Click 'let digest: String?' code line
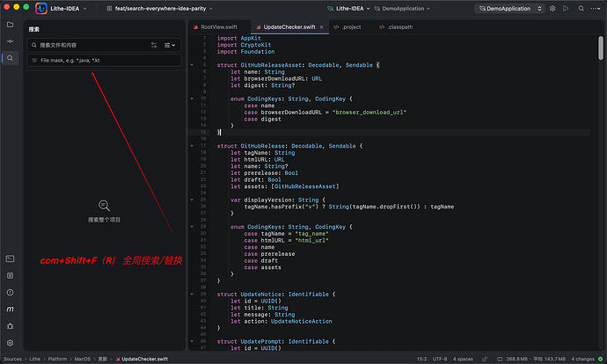 pos(262,85)
